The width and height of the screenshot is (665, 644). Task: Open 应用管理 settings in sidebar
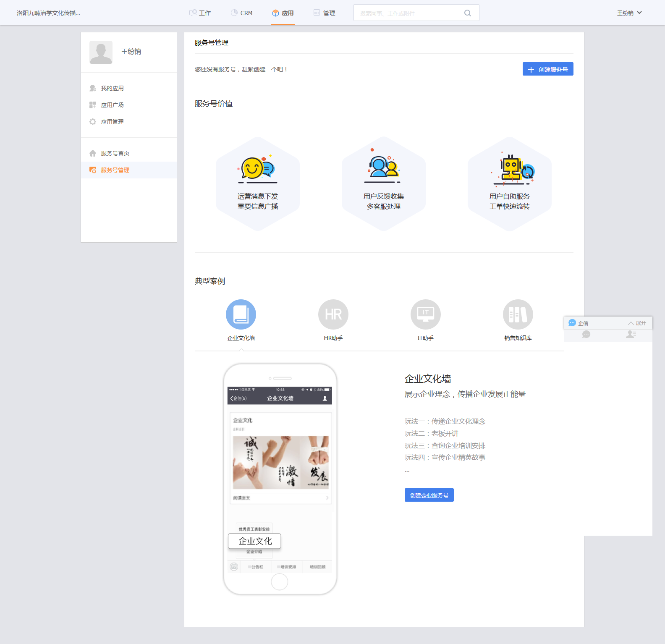click(112, 122)
